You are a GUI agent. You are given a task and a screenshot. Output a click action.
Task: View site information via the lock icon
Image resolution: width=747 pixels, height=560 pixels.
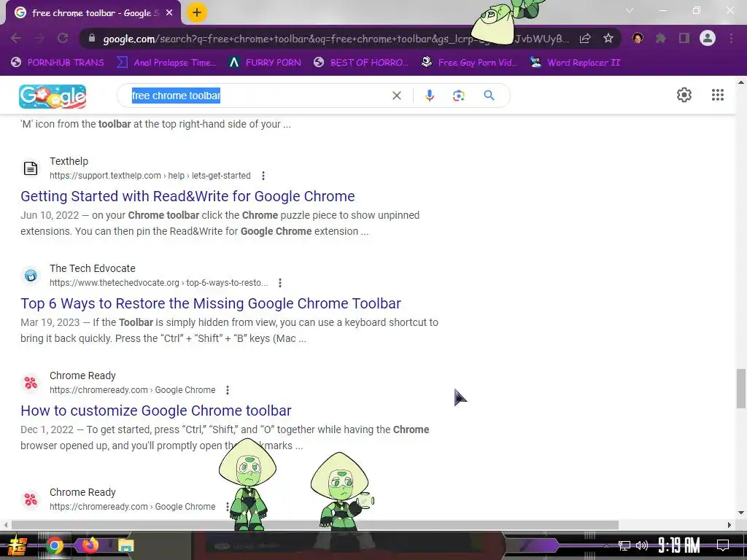92,38
